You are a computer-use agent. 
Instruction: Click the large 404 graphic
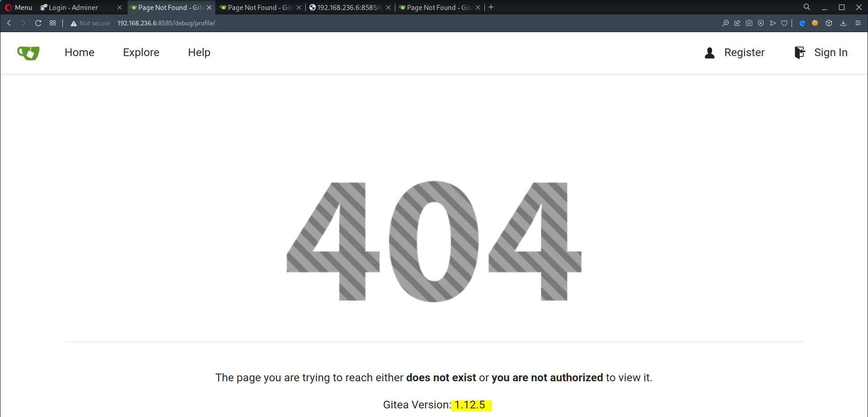click(434, 241)
